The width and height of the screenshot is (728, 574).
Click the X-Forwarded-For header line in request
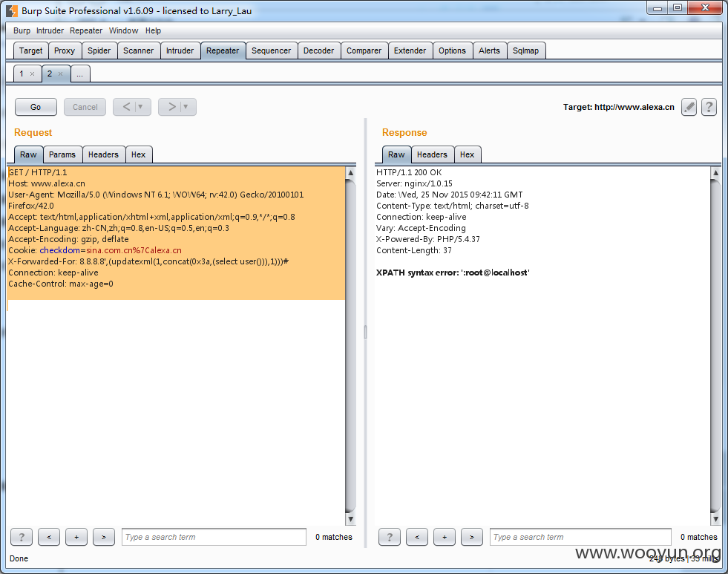(x=148, y=261)
